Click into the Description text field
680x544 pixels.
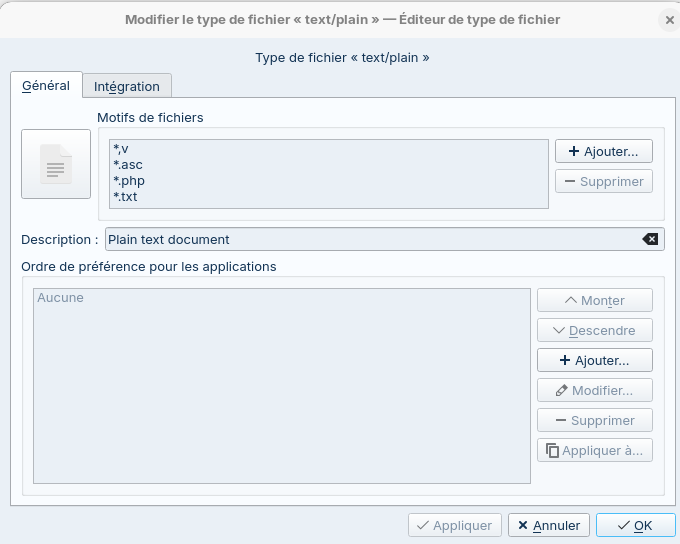click(370, 239)
